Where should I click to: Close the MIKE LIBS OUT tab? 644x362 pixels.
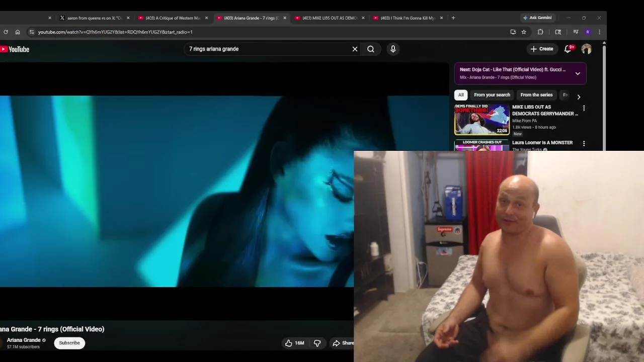click(x=363, y=18)
